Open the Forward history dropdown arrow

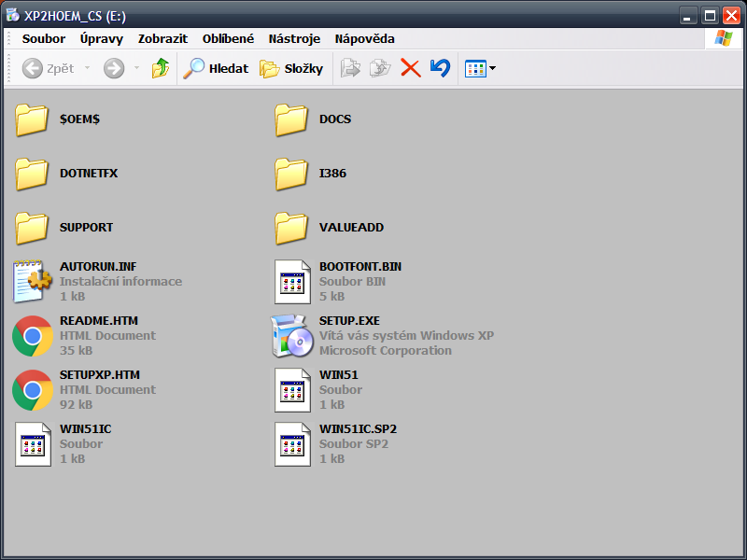(136, 68)
